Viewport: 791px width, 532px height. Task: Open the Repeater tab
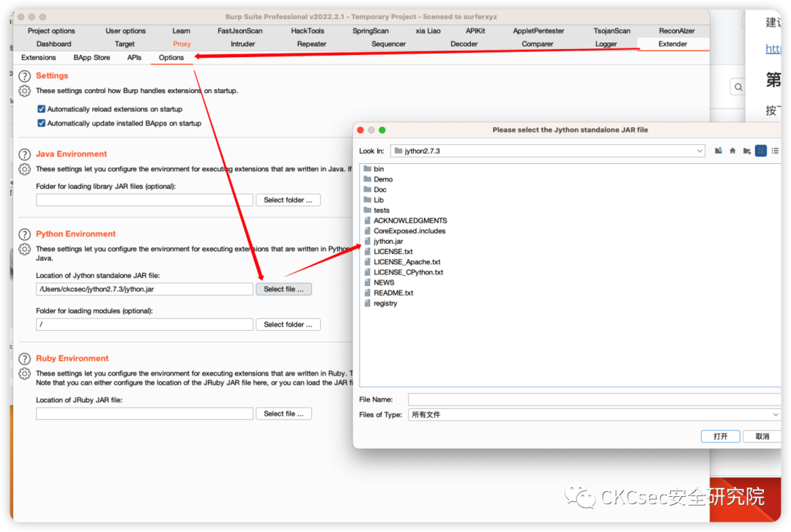click(x=311, y=44)
